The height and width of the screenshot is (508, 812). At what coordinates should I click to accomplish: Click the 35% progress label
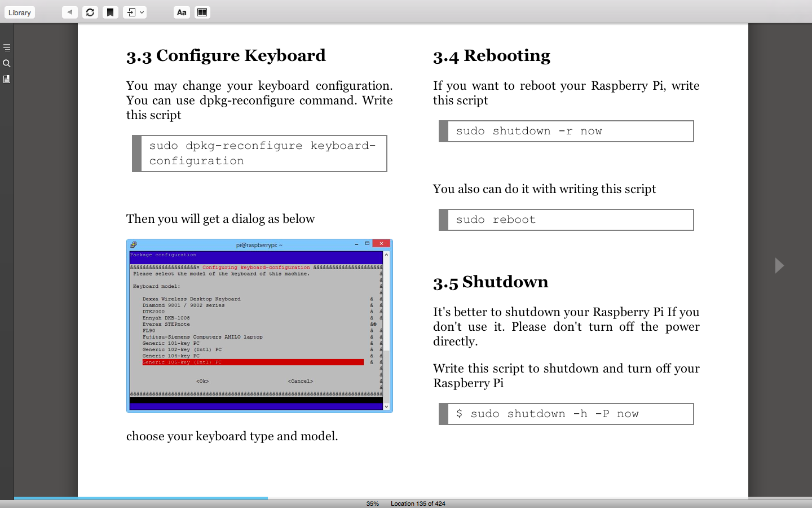pos(373,503)
